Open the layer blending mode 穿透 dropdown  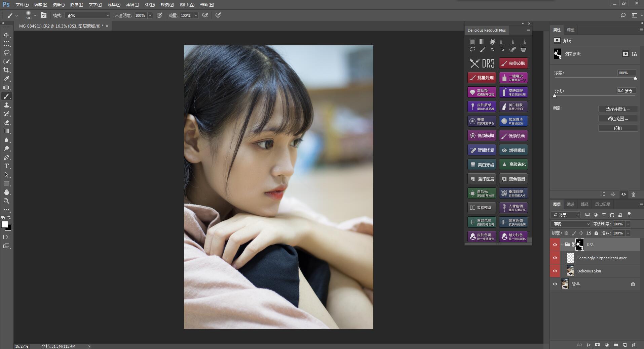tap(571, 224)
